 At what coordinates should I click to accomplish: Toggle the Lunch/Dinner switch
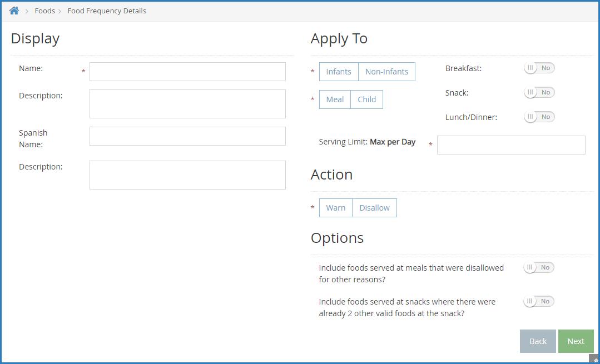point(539,117)
